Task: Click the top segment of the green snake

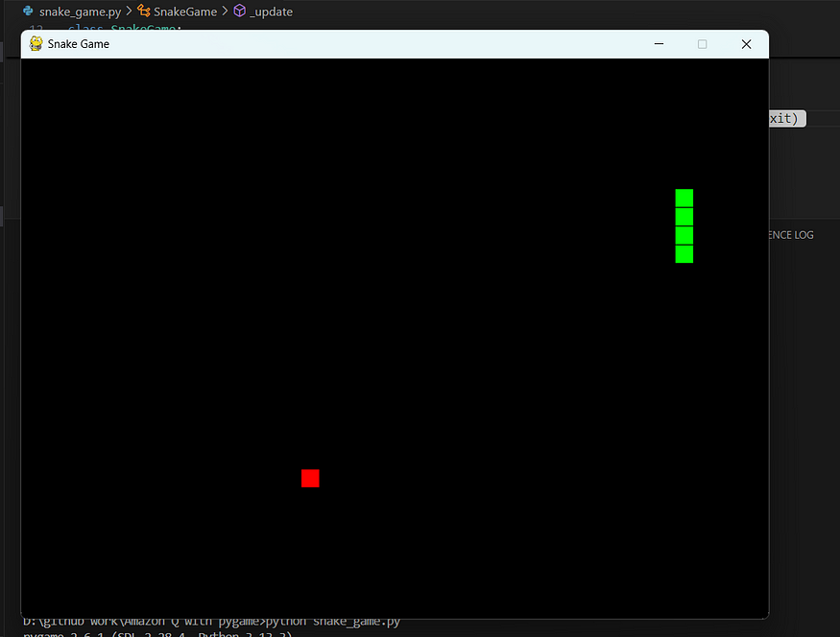Action: click(684, 198)
